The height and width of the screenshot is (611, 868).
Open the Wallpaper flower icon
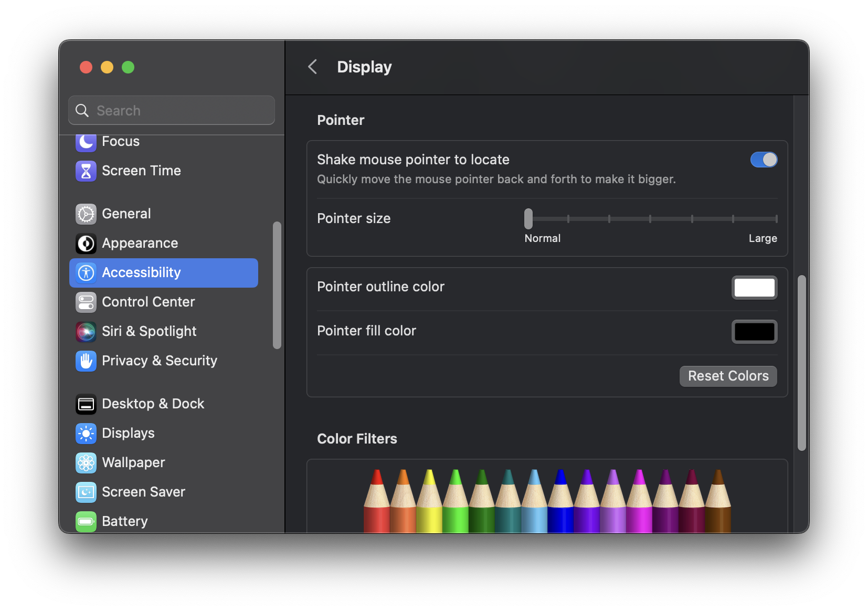(x=86, y=462)
